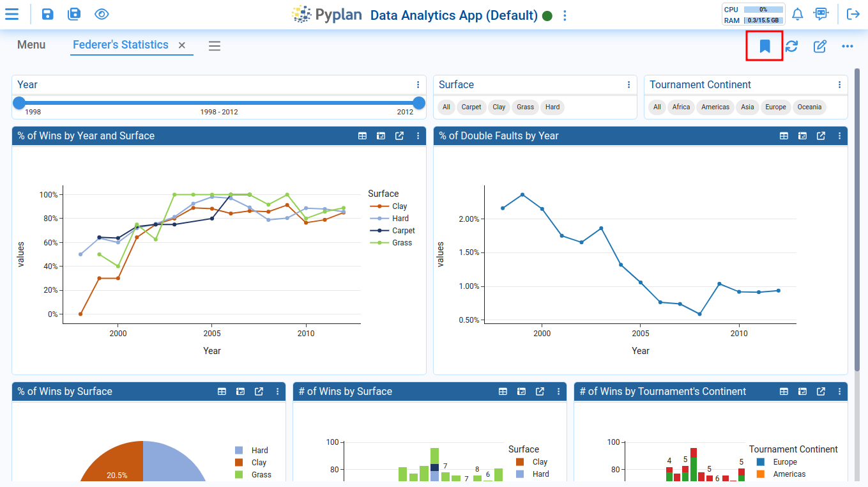Open % of Wins by Year chart in new window
Image resolution: width=868 pixels, height=487 pixels.
[399, 136]
